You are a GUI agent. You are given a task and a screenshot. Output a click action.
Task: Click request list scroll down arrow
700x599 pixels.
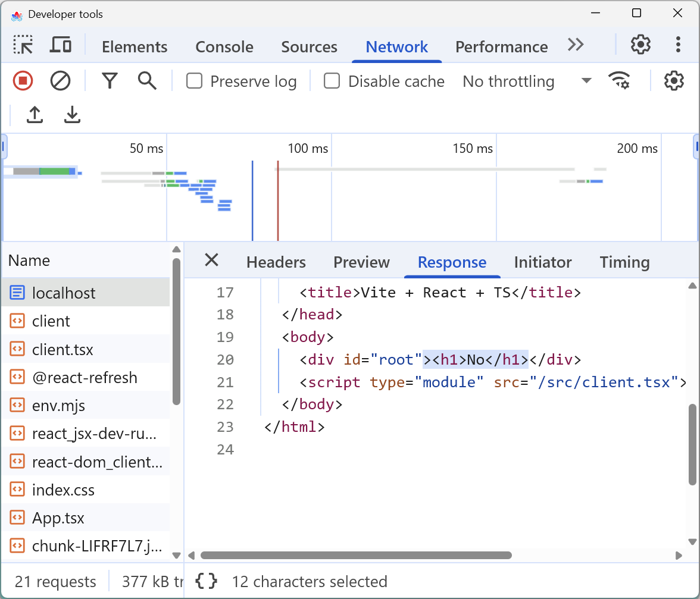tap(176, 556)
